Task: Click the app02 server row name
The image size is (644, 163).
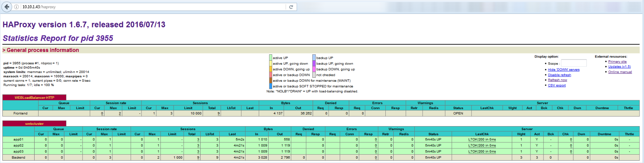Action: (18, 146)
